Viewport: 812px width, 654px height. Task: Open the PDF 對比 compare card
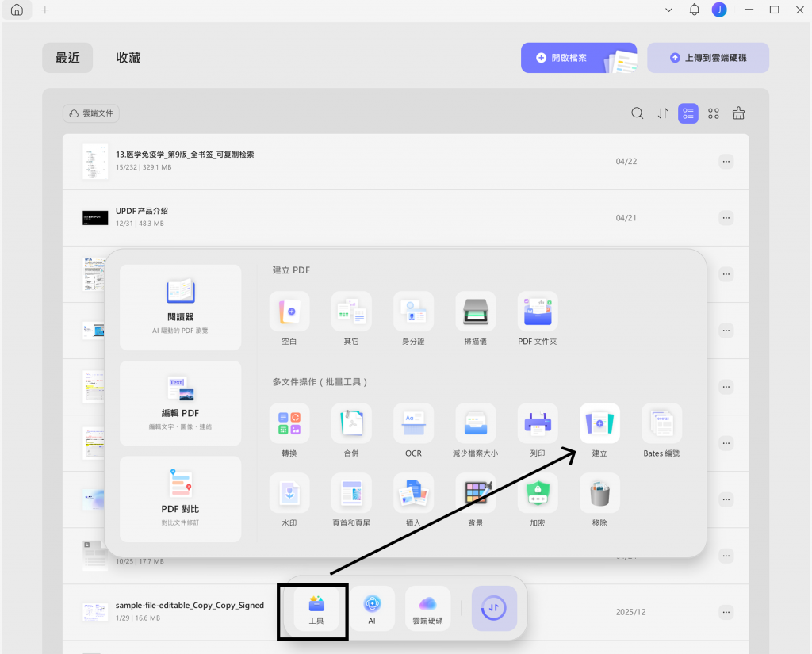point(180,499)
